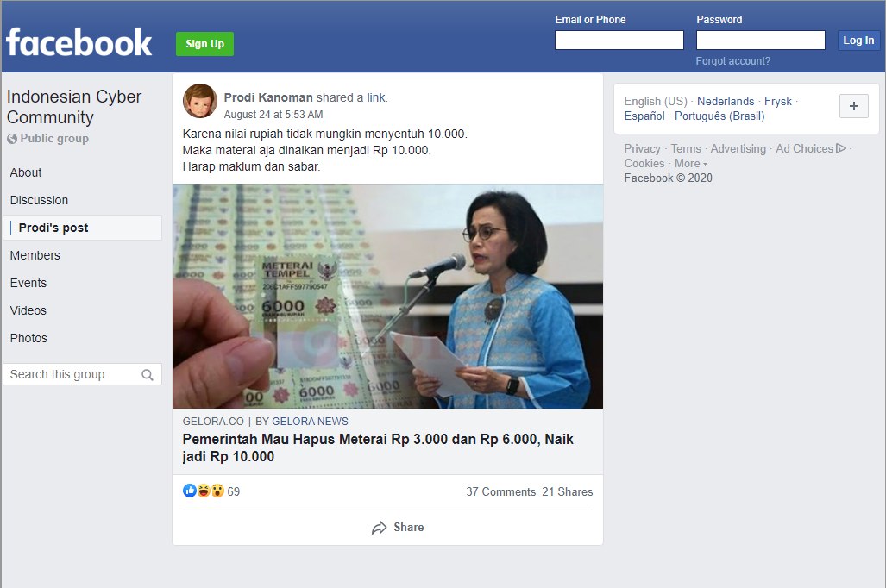Focus the Email or Phone field

(619, 41)
